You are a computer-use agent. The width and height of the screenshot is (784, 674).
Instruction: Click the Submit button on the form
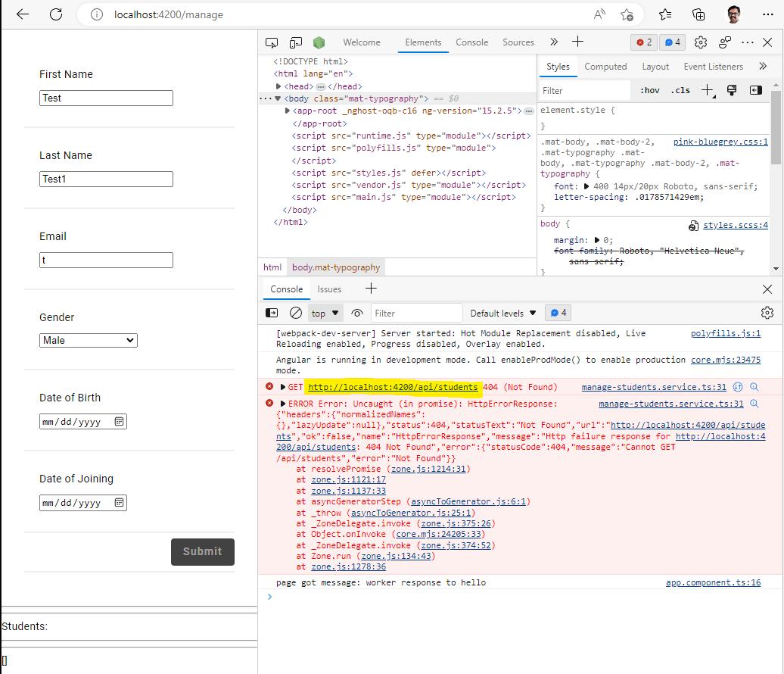pyautogui.click(x=203, y=551)
